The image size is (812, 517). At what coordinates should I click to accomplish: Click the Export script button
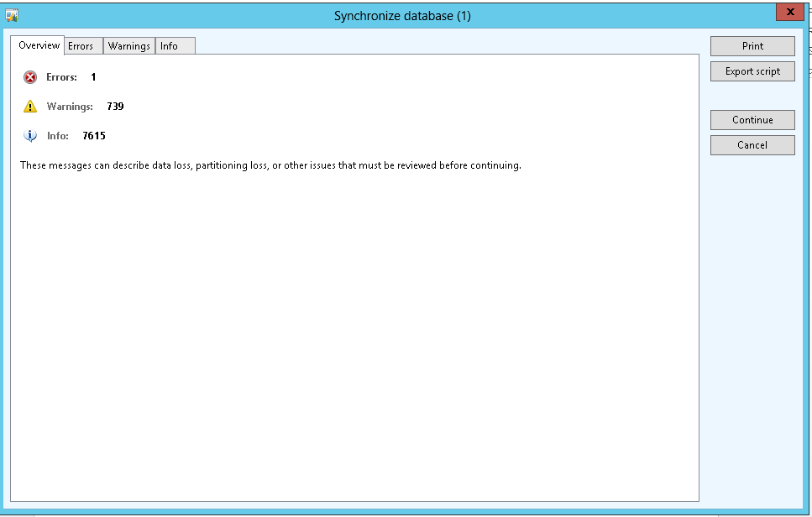[x=752, y=71]
